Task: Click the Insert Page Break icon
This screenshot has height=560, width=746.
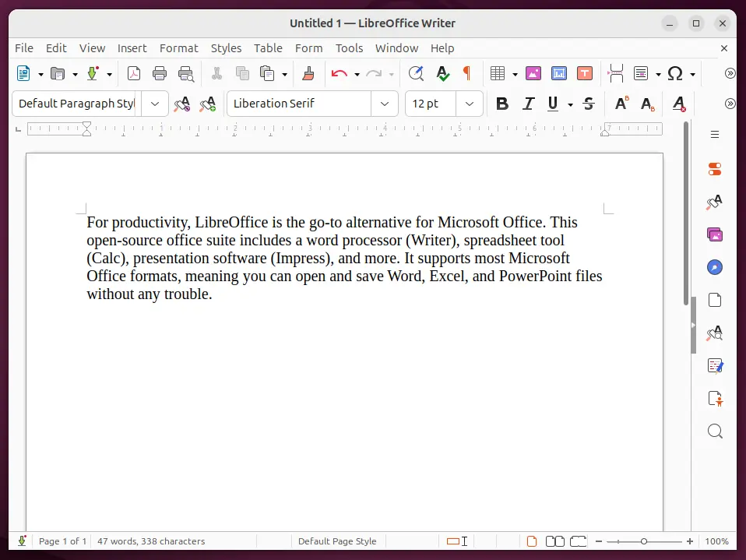Action: click(x=616, y=74)
